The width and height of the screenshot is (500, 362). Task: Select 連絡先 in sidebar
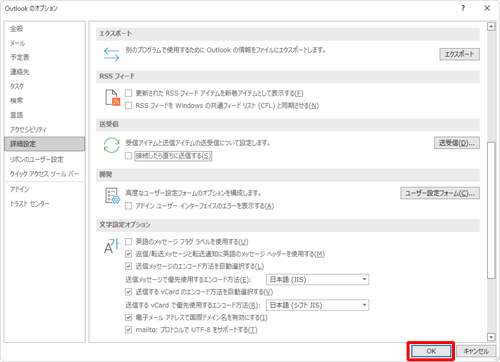(x=45, y=72)
